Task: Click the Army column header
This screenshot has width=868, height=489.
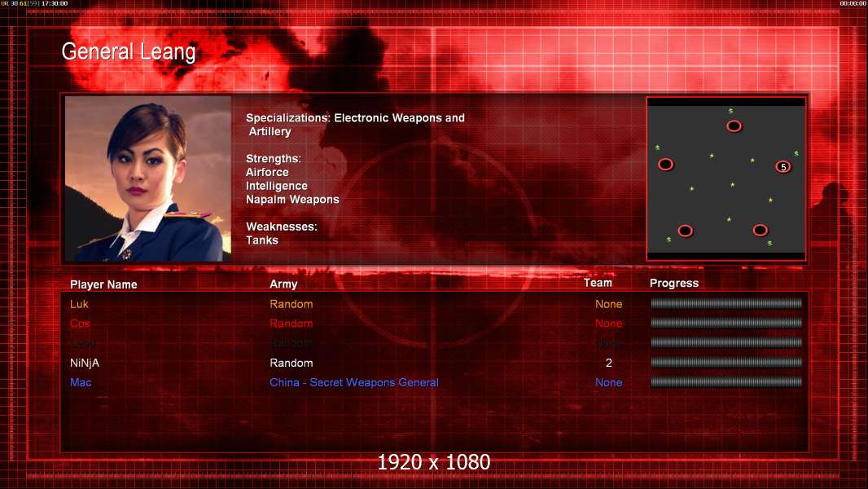Action: (283, 284)
